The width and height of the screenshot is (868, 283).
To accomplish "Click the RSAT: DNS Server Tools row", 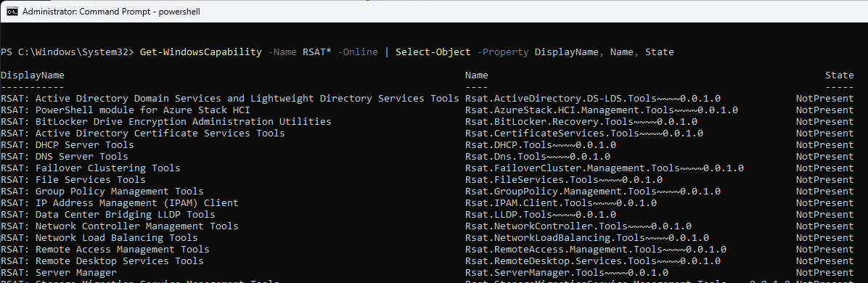I will pyautogui.click(x=427, y=157).
